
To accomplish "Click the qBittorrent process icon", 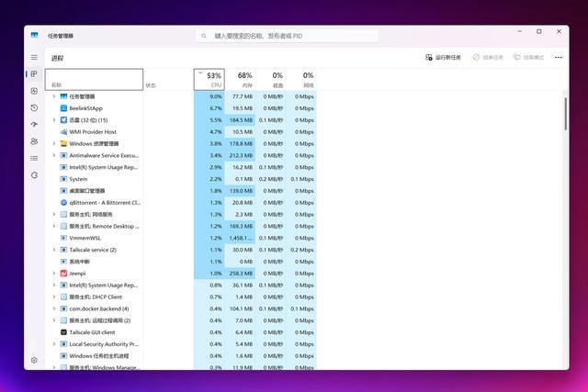I will point(63,202).
